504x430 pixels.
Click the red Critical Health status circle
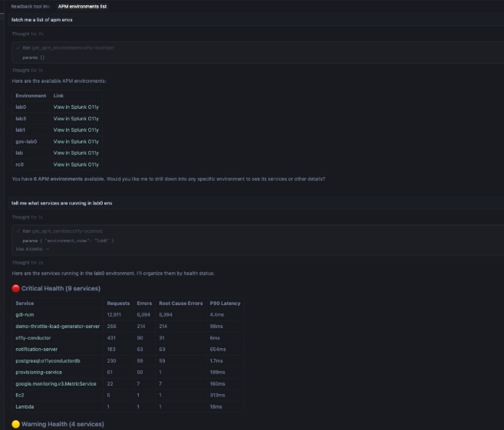16,289
